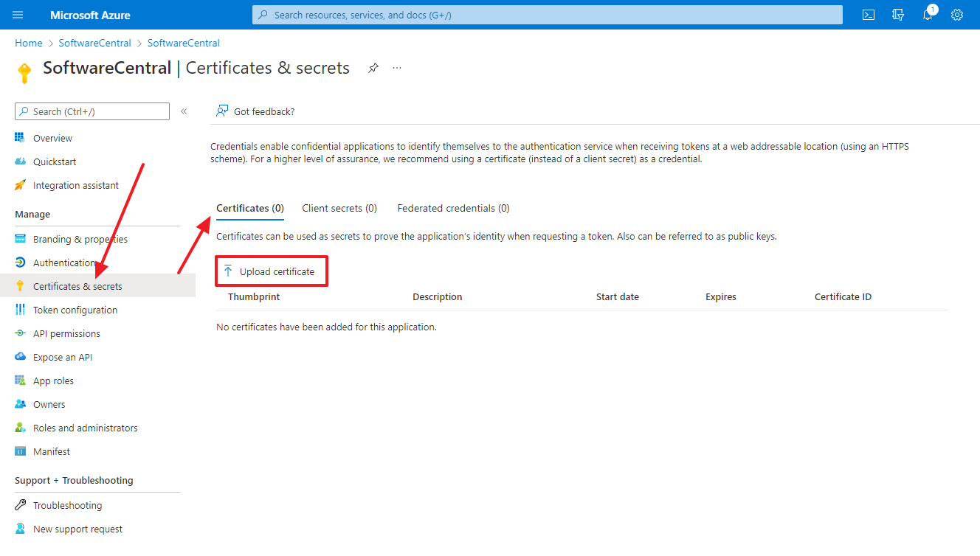Screen dimensions: 980x556
Task: Open the portal settings gear
Action: click(957, 15)
